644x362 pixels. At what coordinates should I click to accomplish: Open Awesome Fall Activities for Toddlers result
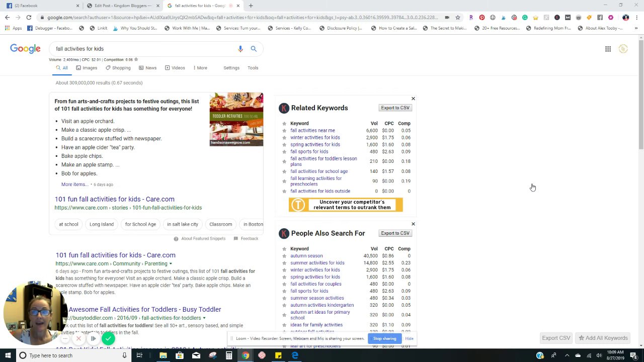coord(144,309)
